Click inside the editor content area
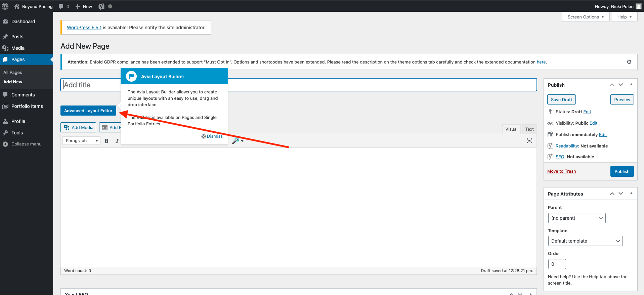 pos(299,207)
